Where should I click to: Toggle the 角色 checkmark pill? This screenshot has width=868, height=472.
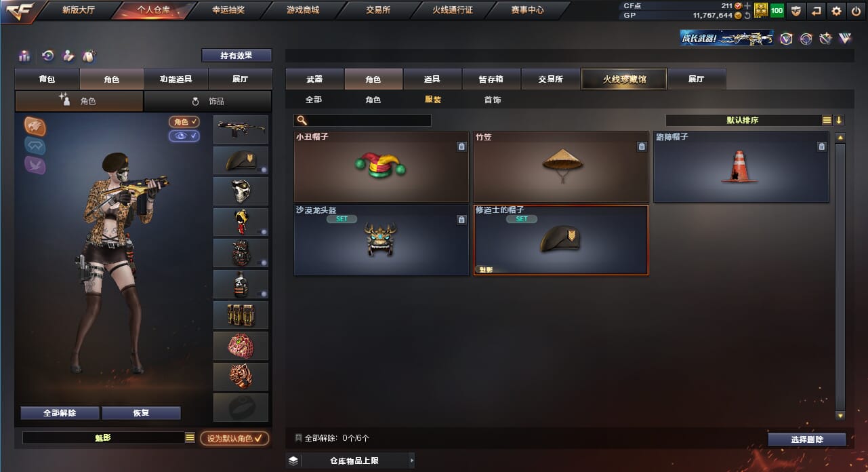[184, 121]
